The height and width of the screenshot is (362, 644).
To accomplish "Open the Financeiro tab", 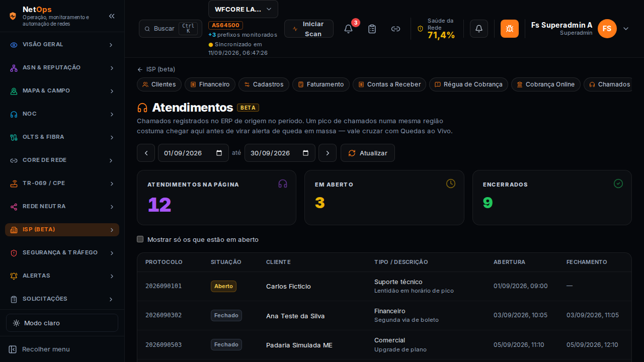I will point(210,84).
